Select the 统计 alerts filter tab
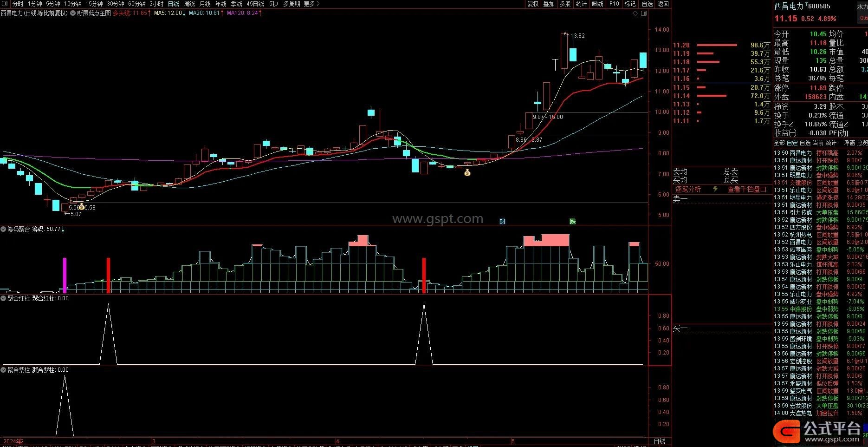Screen dimensions: 868x447 [831, 143]
